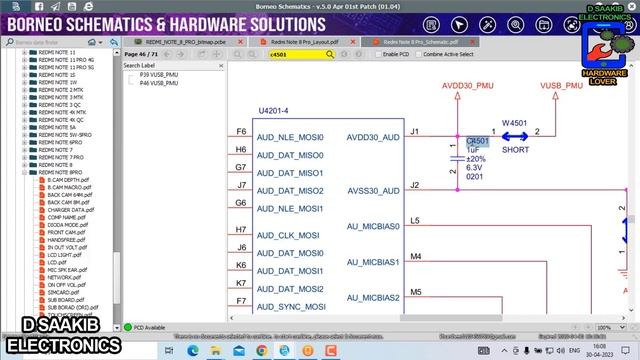The height and width of the screenshot is (360, 640).
Task: Expand REDMI NOTE 6PRO folder
Action: pos(24,142)
